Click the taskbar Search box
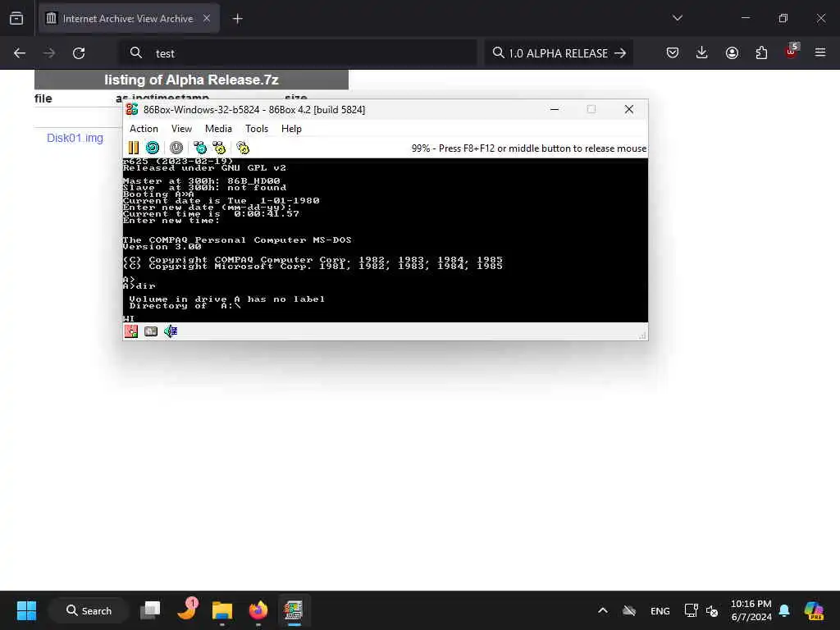This screenshot has width=840, height=630. click(x=89, y=610)
